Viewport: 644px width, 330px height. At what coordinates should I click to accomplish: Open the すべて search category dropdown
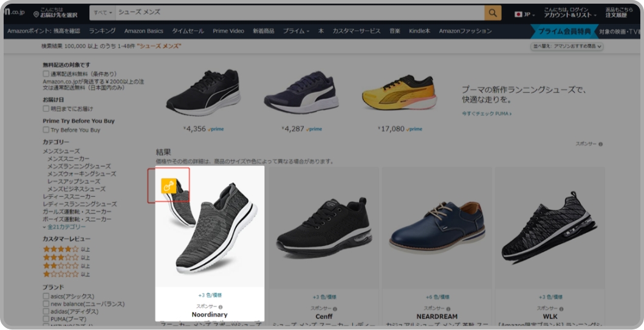click(x=103, y=13)
